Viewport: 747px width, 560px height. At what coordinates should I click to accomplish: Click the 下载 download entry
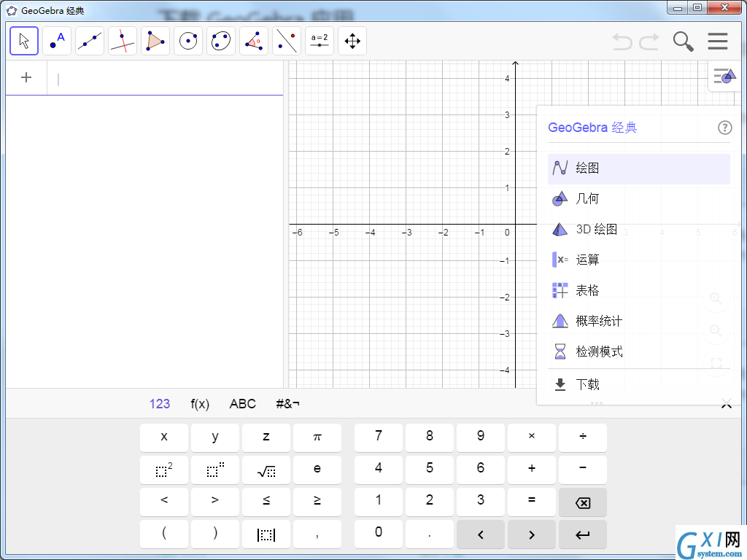pyautogui.click(x=639, y=385)
